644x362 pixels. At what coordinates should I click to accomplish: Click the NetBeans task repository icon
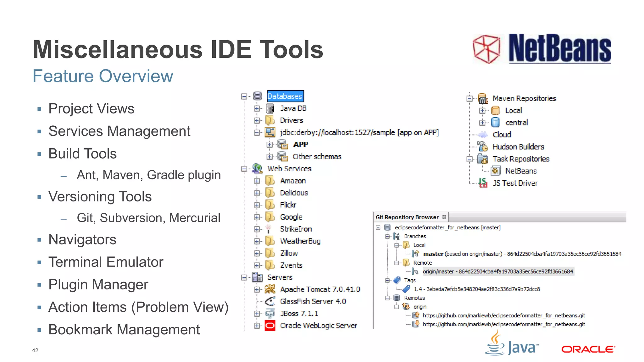495,171
